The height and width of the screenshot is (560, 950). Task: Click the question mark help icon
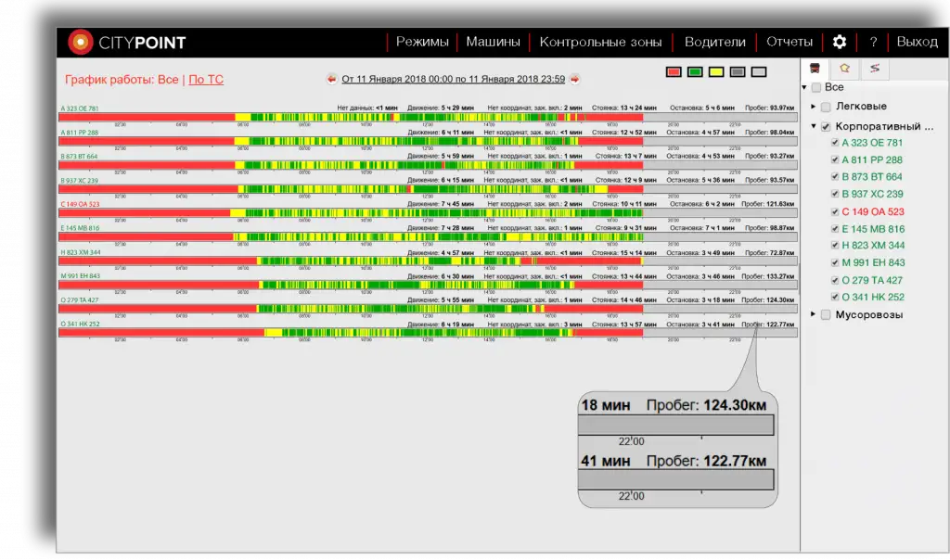click(873, 42)
